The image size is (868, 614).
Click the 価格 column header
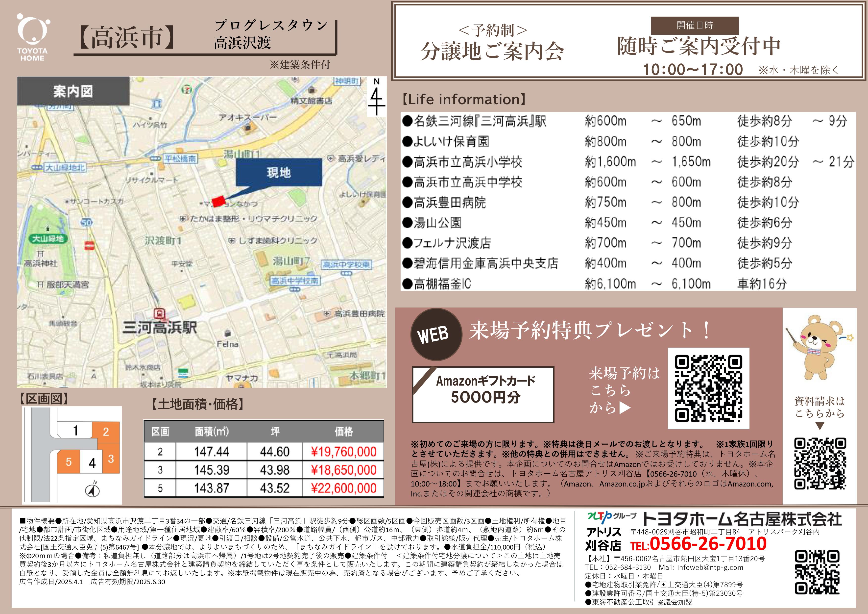coord(343,432)
